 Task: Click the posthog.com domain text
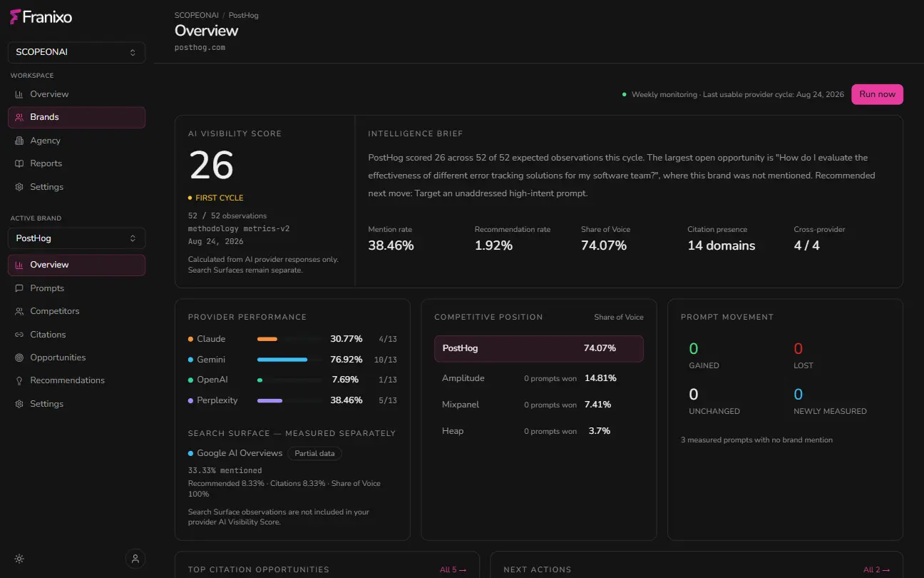[x=200, y=47]
